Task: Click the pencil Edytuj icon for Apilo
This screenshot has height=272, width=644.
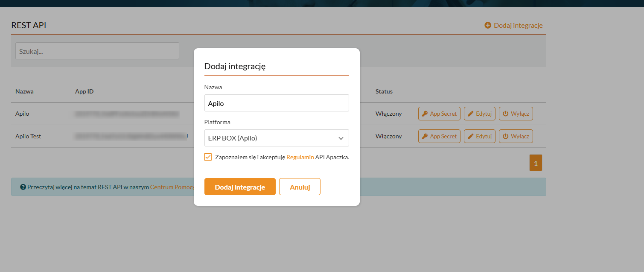Action: pos(471,114)
